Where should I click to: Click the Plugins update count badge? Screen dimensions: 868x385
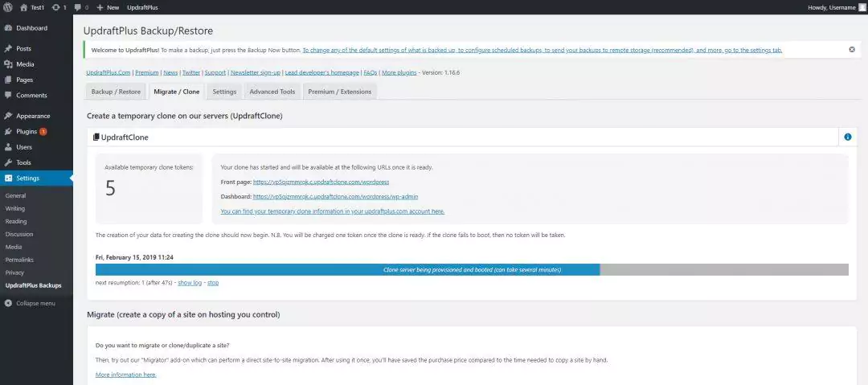43,132
